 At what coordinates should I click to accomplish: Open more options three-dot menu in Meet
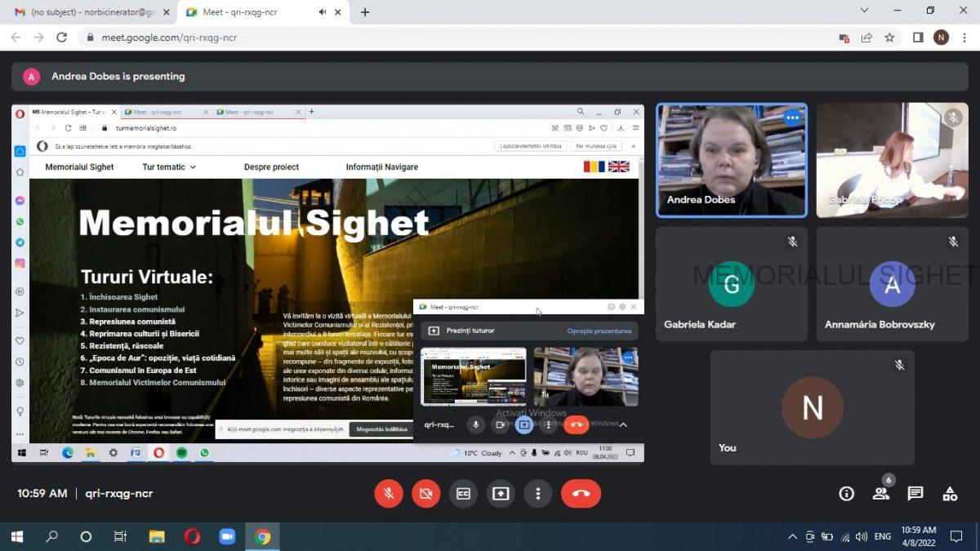[x=537, y=493]
